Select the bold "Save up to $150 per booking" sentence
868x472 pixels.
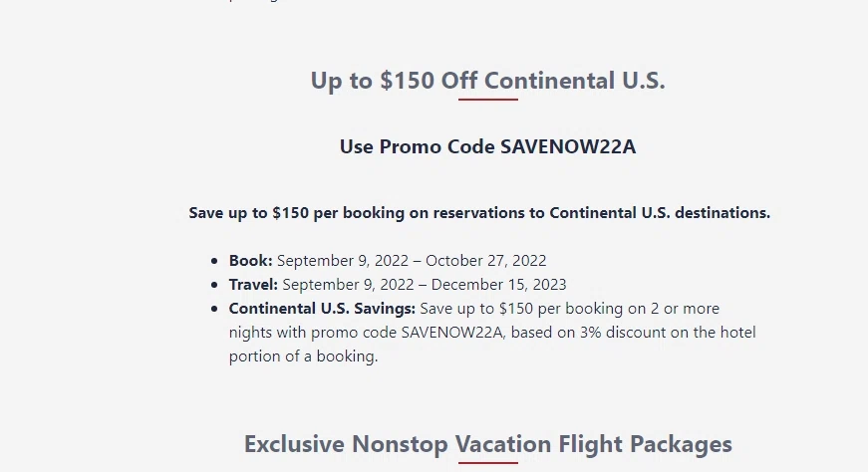[479, 213]
